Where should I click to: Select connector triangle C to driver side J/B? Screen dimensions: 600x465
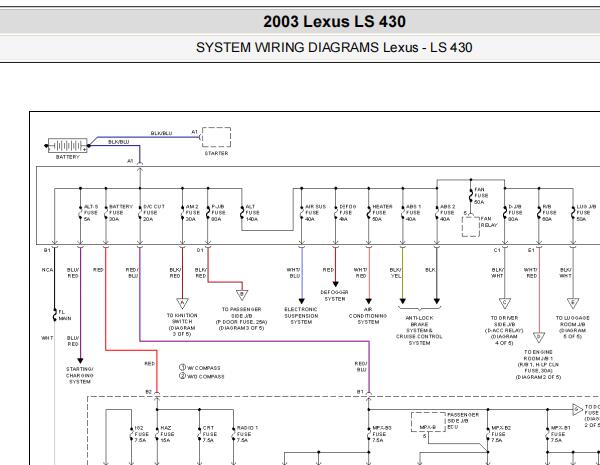pyautogui.click(x=505, y=303)
